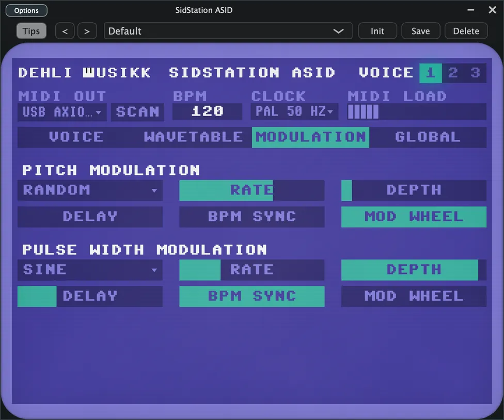Open the pitch modulation RANDOM waveform dropdown
Image resolution: width=504 pixels, height=420 pixels.
tap(90, 190)
